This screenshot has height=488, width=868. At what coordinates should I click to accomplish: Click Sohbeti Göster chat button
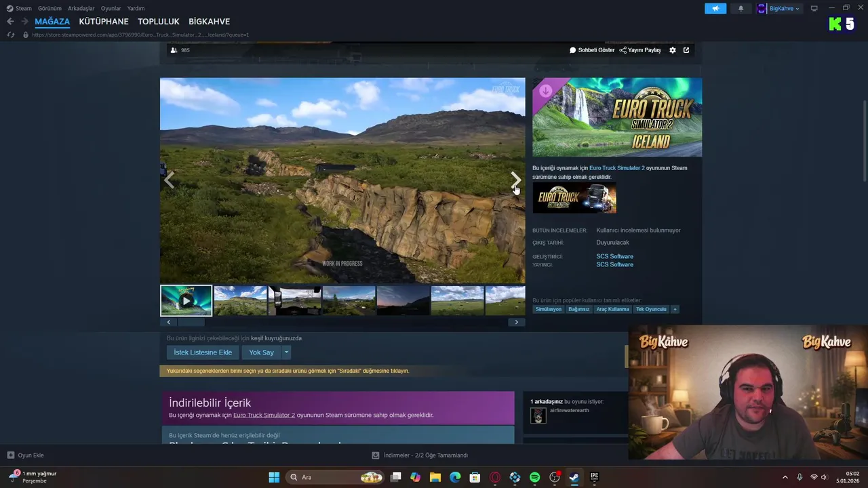pyautogui.click(x=592, y=50)
